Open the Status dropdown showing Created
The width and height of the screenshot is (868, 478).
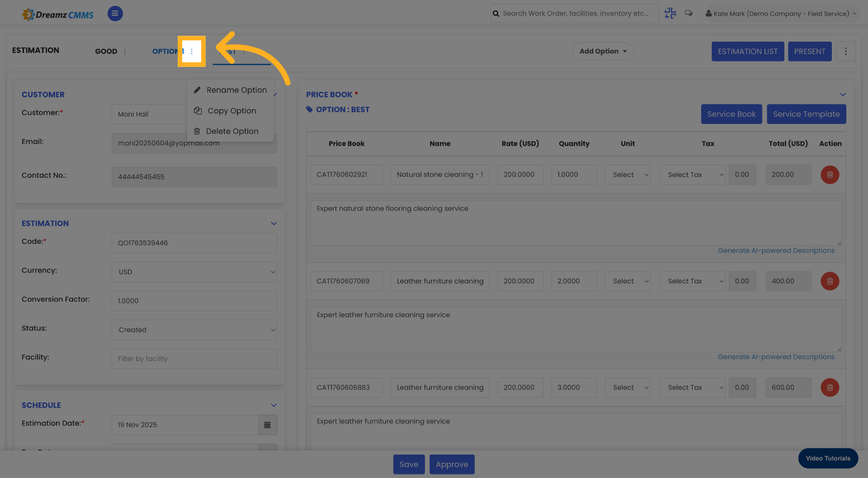coord(194,330)
